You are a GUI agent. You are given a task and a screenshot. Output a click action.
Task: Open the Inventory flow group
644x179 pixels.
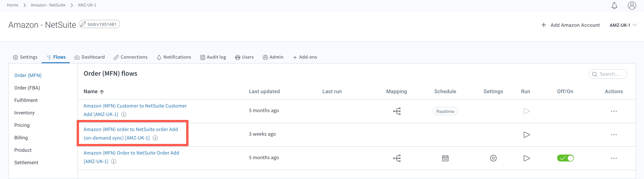pyautogui.click(x=24, y=113)
